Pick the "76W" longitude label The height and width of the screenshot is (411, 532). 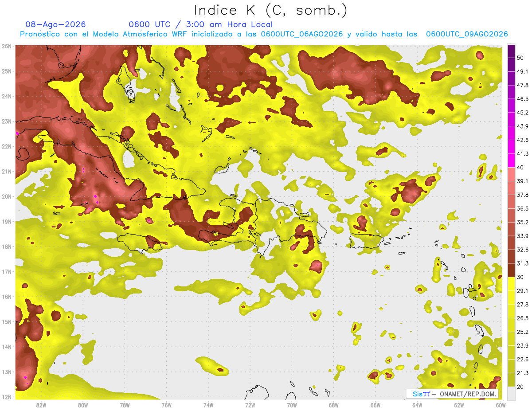(x=166, y=405)
